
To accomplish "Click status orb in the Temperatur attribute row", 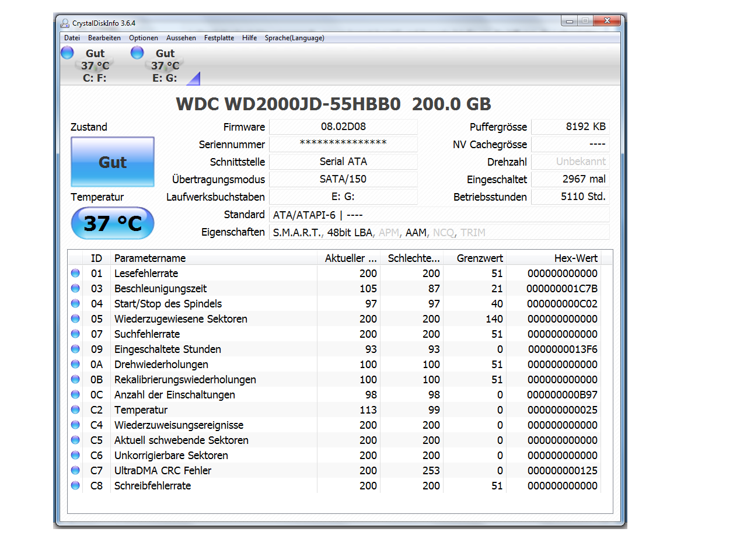I will pyautogui.click(x=75, y=409).
